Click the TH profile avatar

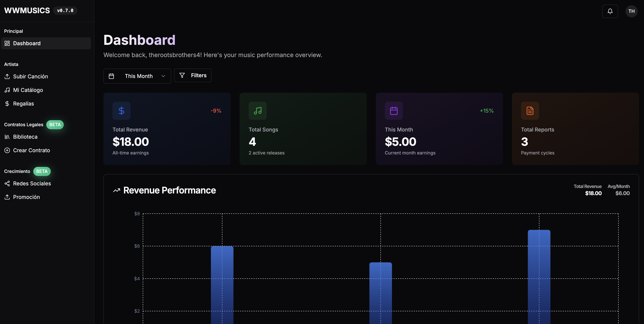[632, 11]
